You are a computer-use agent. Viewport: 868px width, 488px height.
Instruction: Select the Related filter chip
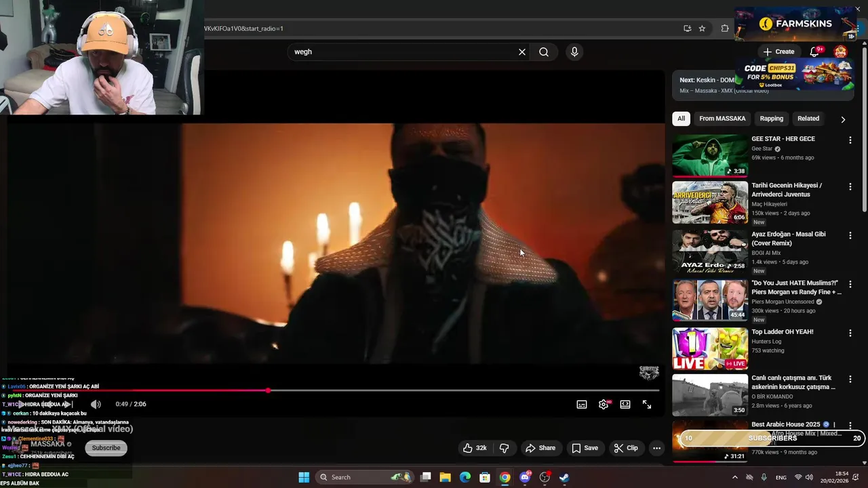tap(808, 119)
